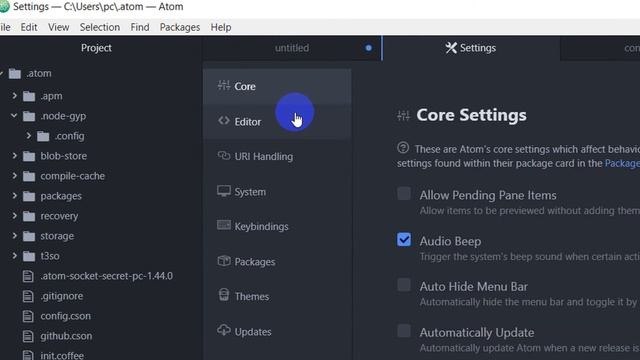Viewport: 640px width, 360px height.
Task: Open the Packages menu in menu bar
Action: coord(180,27)
